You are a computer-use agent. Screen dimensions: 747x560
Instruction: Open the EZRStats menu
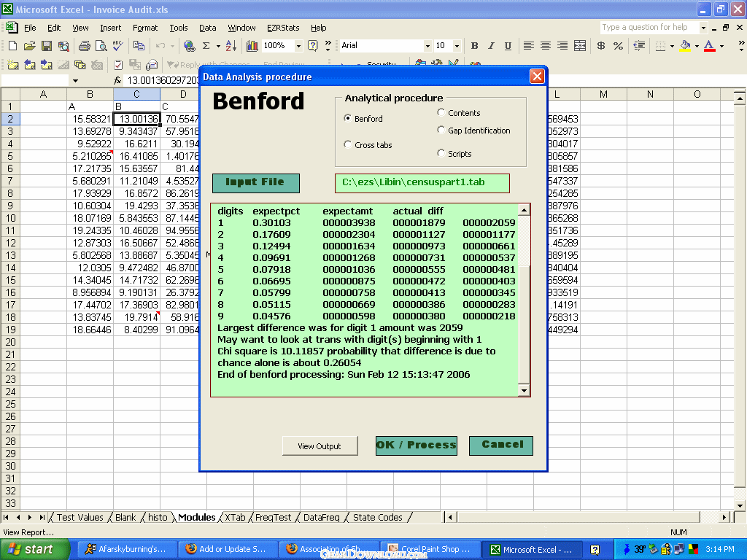283,28
